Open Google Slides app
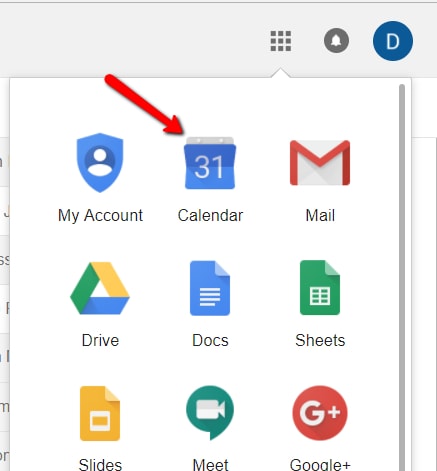The width and height of the screenshot is (437, 471). pos(100,413)
